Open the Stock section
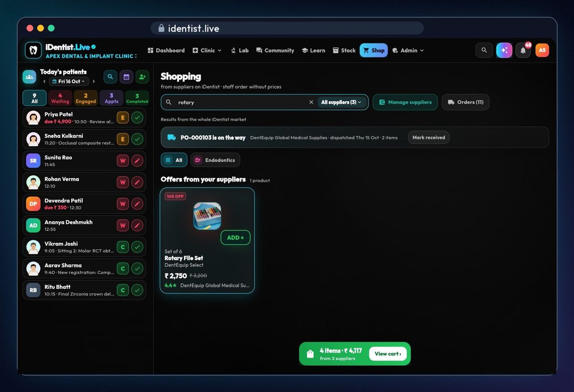574x392 pixels. coord(344,50)
